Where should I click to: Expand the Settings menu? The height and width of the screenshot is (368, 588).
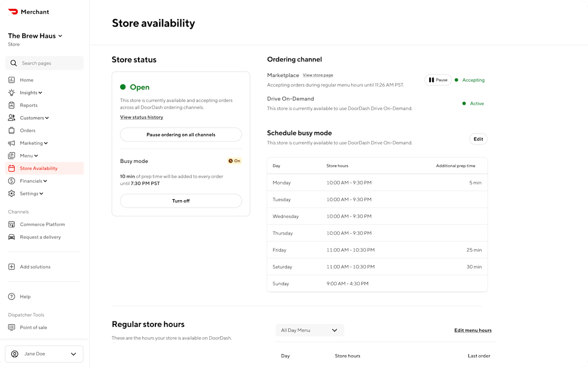pyautogui.click(x=28, y=193)
